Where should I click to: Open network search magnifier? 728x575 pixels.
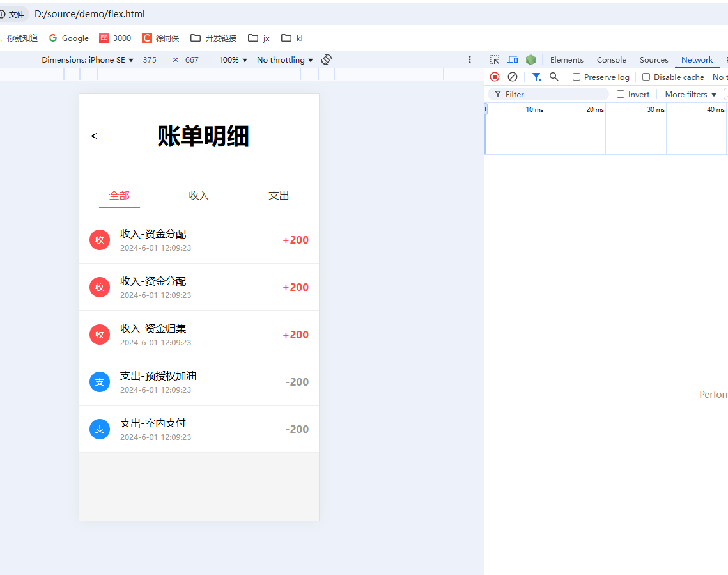554,77
